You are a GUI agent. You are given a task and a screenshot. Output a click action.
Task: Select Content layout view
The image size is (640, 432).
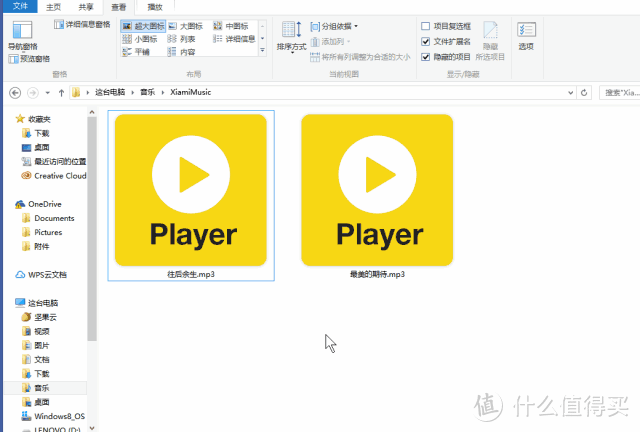coord(182,52)
